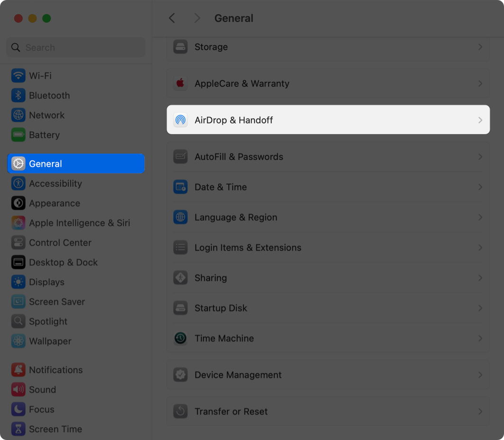Click the Apple Intelligence & Siri icon
The image size is (504, 440).
[19, 223]
